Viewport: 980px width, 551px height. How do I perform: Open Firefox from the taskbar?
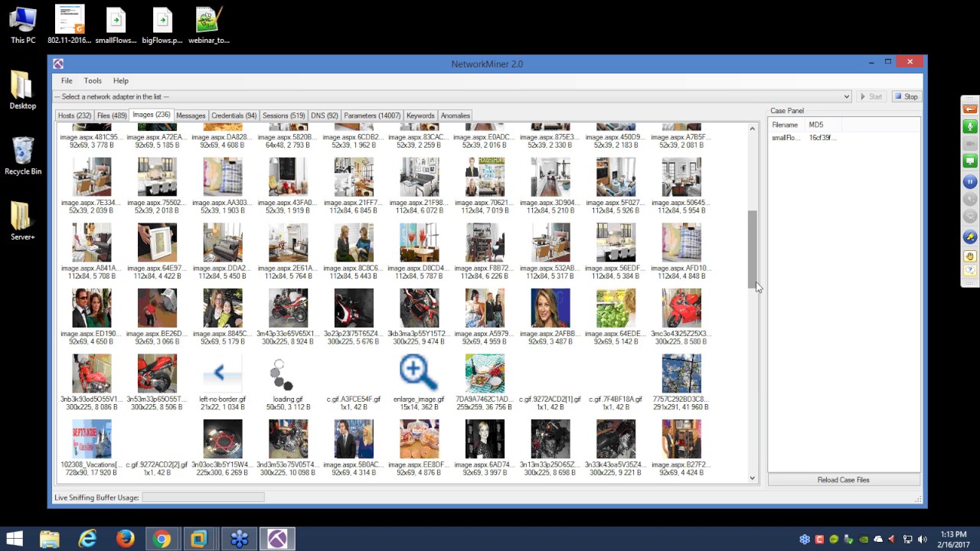pyautogui.click(x=125, y=539)
